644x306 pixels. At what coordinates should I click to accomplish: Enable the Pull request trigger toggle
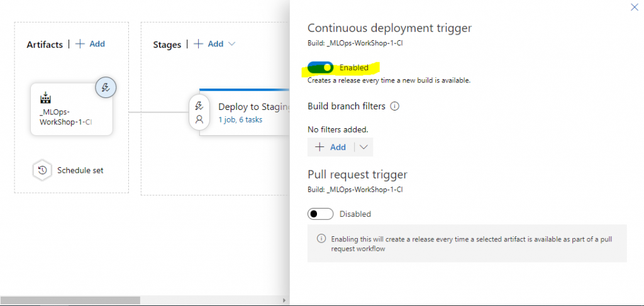click(320, 214)
